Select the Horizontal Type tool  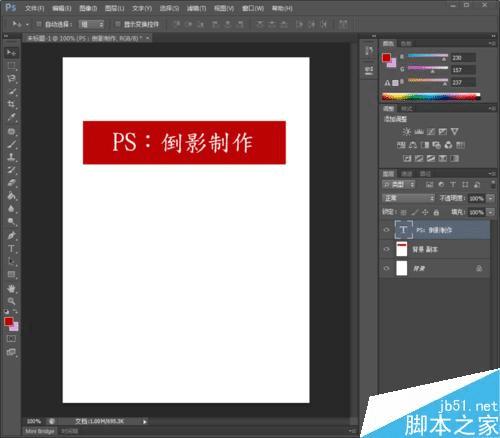click(x=11, y=249)
